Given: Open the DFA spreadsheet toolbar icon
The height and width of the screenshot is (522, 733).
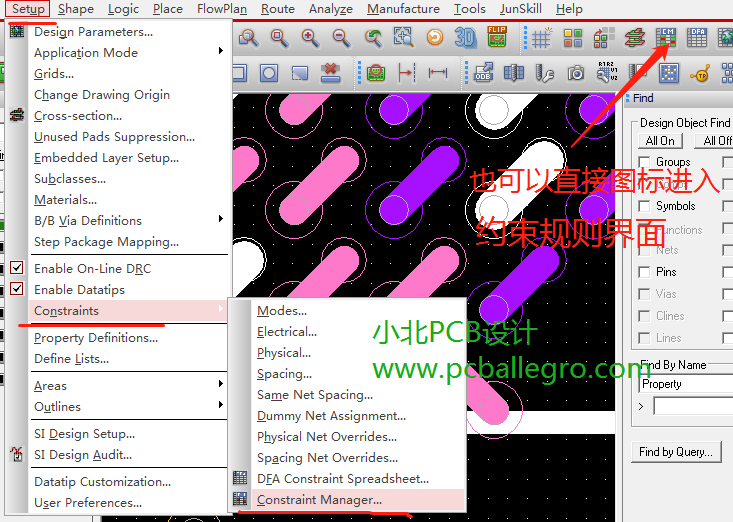Looking at the screenshot, I should (x=697, y=37).
